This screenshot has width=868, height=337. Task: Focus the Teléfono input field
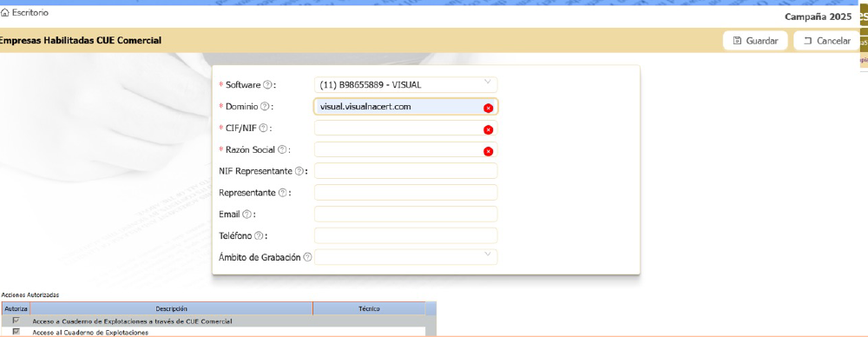point(405,235)
